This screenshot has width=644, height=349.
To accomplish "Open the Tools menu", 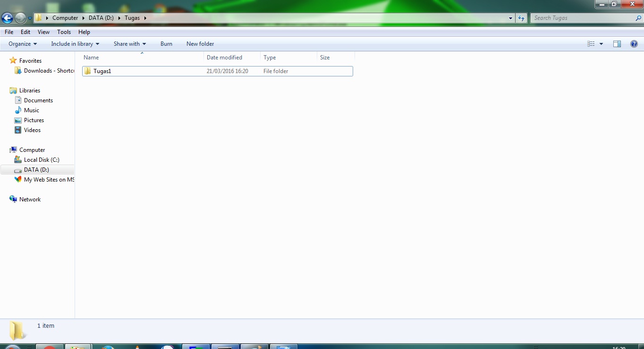I will click(x=64, y=32).
